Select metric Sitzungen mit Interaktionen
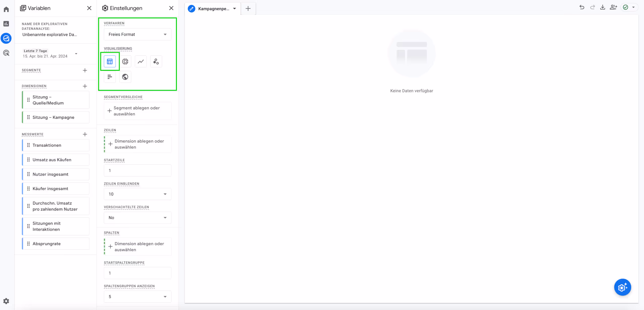The height and width of the screenshot is (310, 644). click(x=56, y=226)
